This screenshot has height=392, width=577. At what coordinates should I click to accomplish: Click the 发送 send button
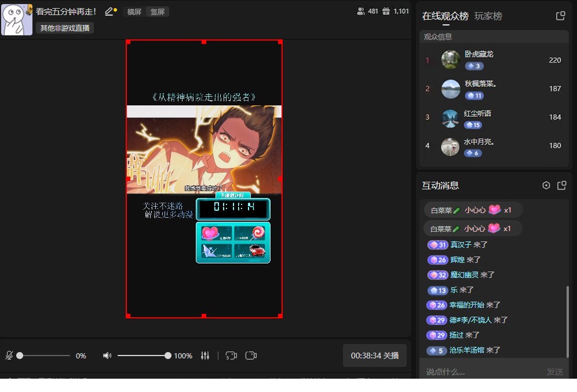555,372
